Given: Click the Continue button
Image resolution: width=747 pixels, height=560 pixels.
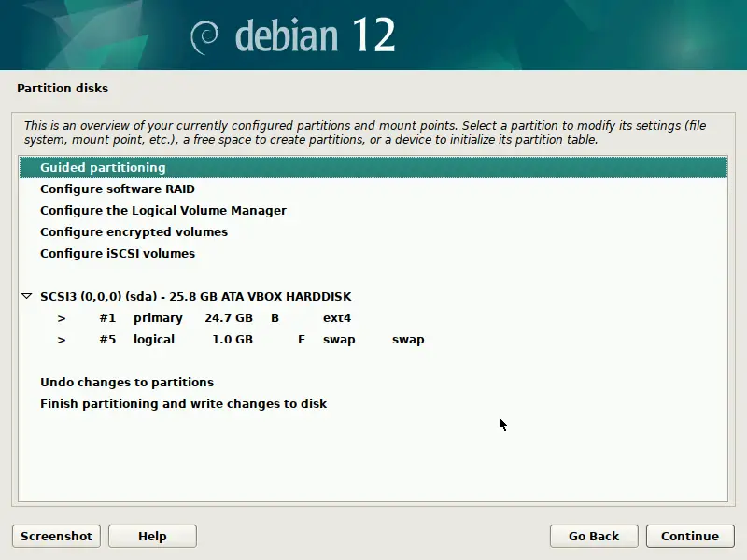Looking at the screenshot, I should pos(690,536).
